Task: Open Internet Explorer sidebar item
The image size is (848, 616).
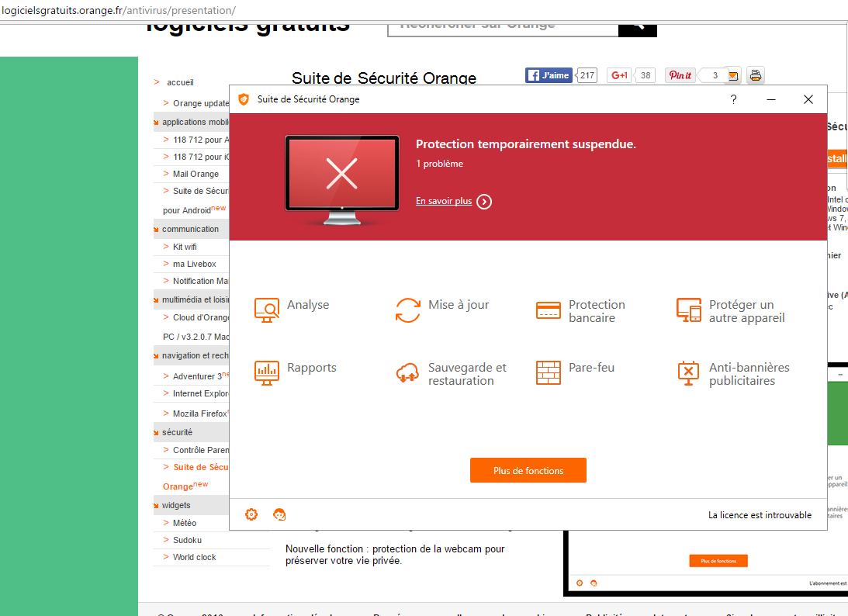Action: coord(201,393)
